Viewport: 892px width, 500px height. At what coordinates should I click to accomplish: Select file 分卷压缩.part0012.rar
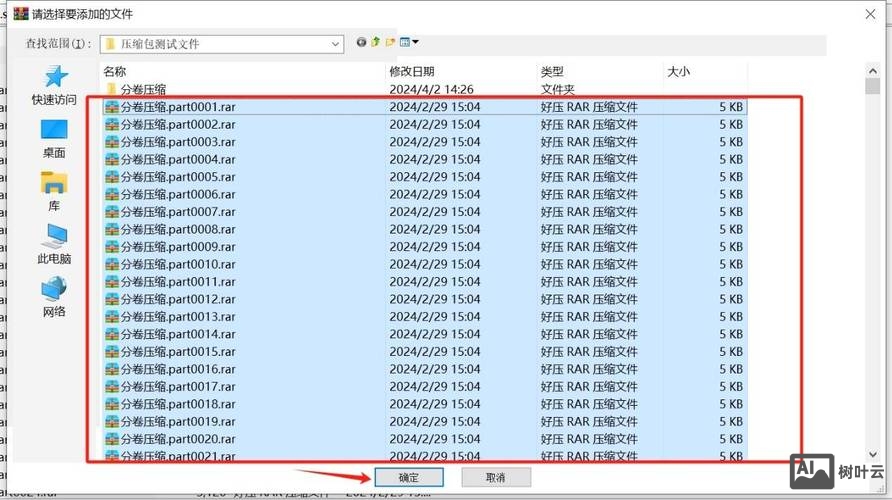click(x=424, y=299)
